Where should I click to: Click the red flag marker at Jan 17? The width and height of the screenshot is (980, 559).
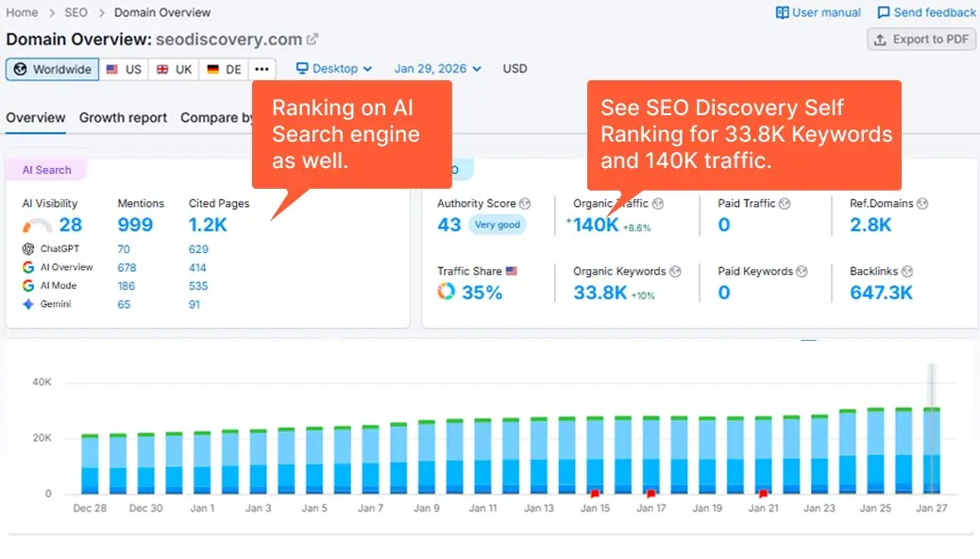(x=651, y=493)
